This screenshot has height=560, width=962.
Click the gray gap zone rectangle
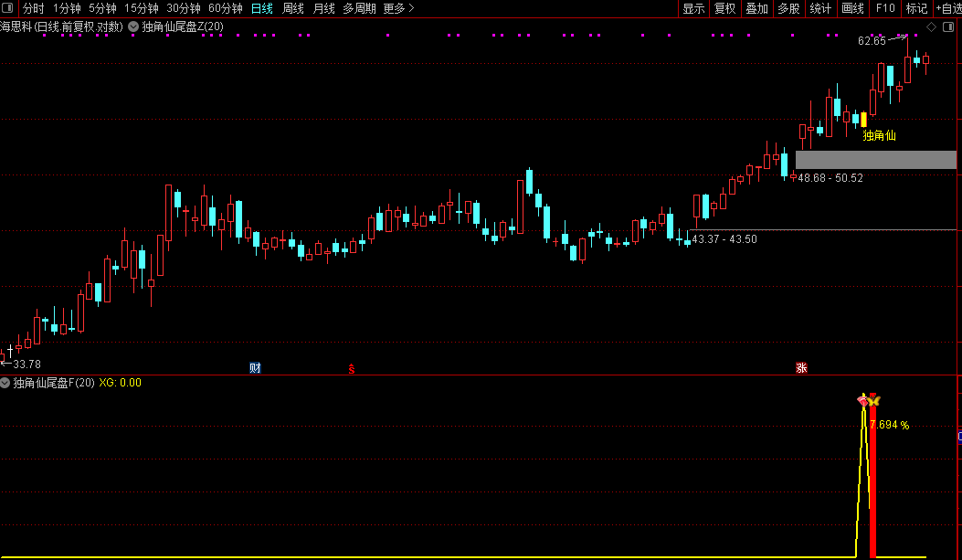876,160
